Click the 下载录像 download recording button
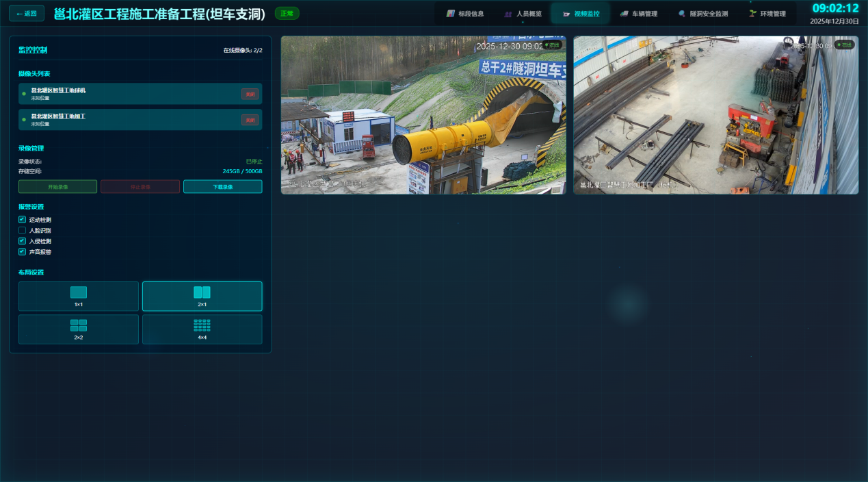 222,187
